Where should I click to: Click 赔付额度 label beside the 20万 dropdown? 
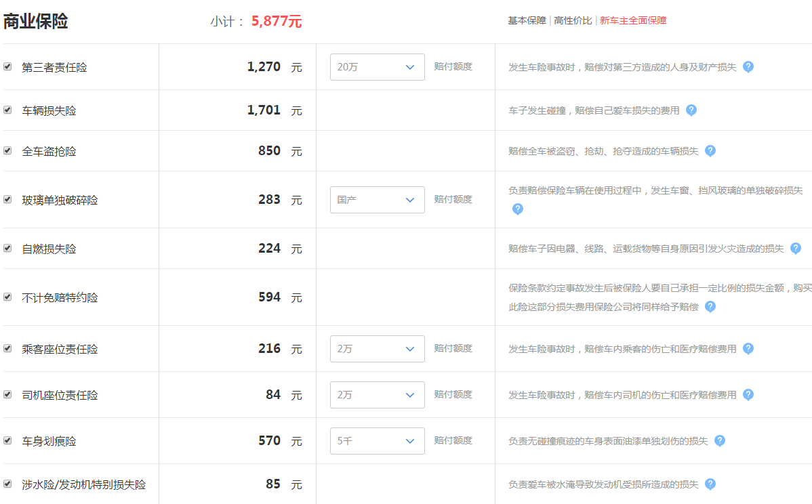[x=453, y=66]
